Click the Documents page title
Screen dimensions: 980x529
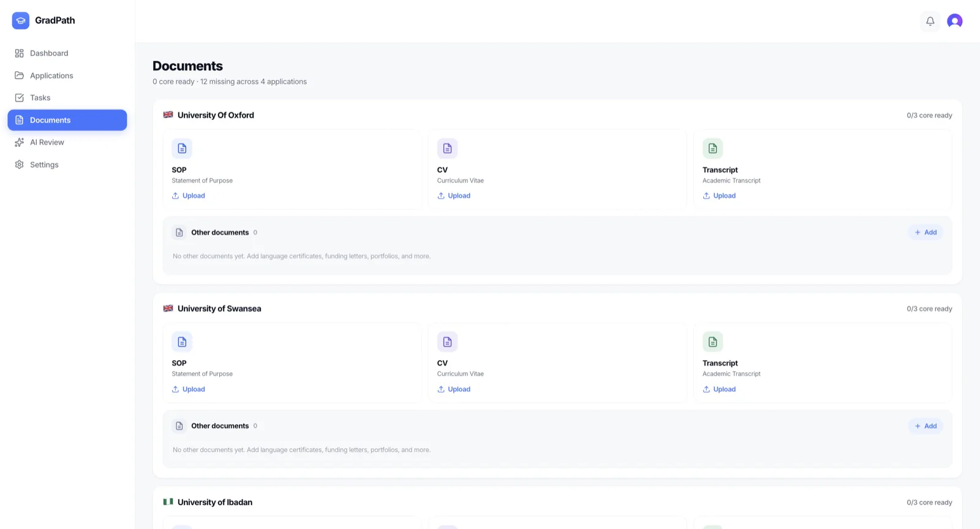click(x=187, y=66)
